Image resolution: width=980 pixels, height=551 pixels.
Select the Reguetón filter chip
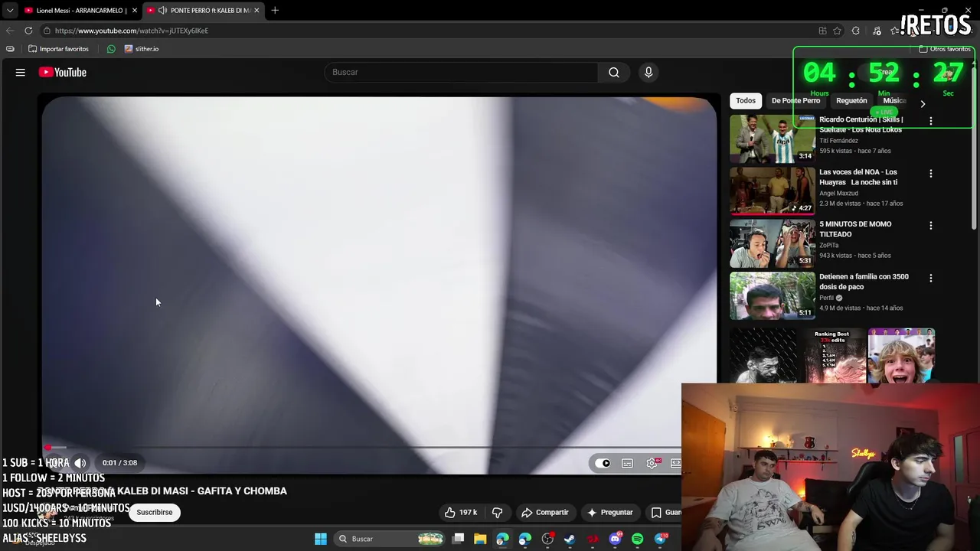coord(851,100)
